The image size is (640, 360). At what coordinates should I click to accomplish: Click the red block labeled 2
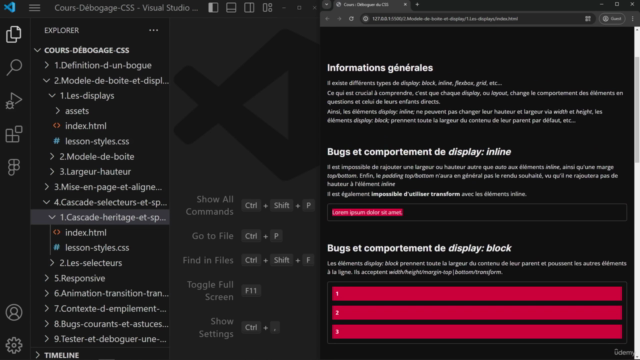[477, 313]
